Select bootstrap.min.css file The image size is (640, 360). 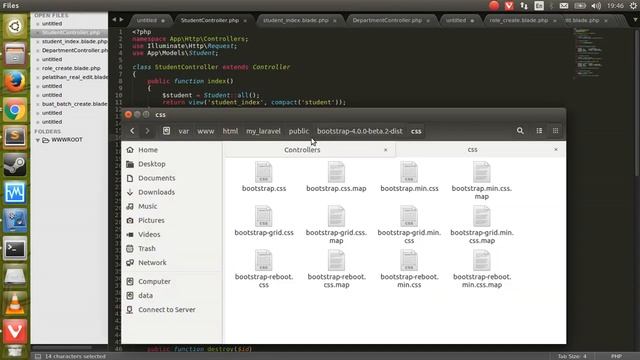tap(409, 177)
